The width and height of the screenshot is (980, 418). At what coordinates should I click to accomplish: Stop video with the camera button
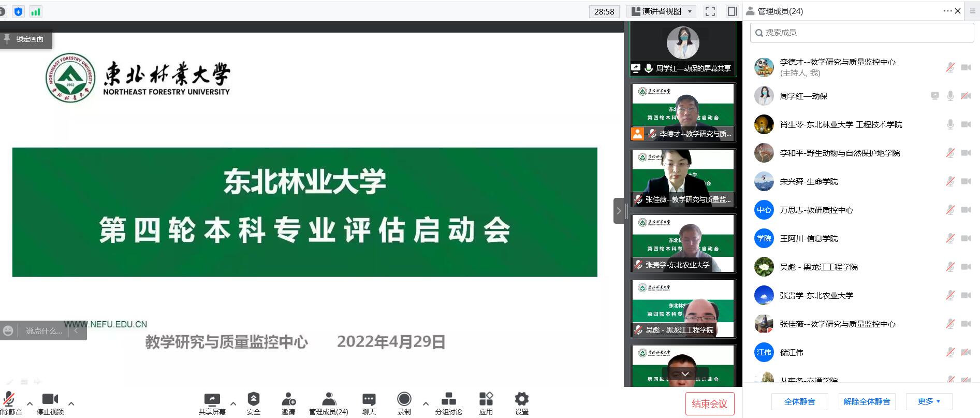[50, 399]
